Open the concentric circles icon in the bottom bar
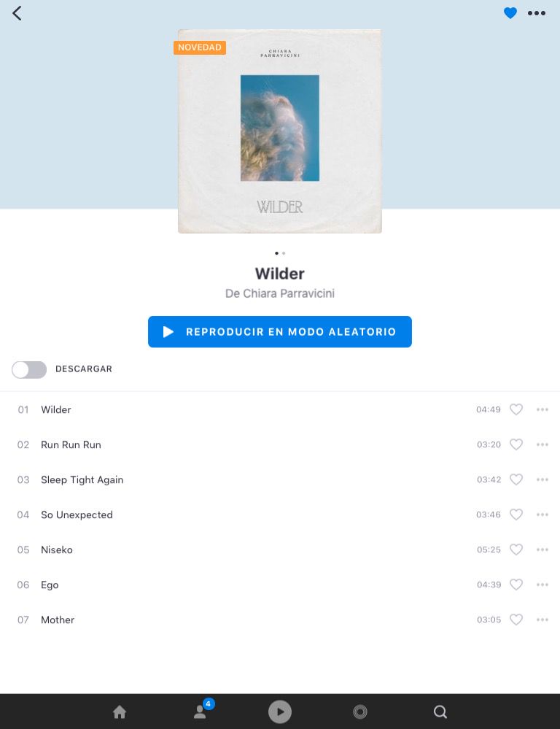This screenshot has width=560, height=729. pyautogui.click(x=359, y=711)
